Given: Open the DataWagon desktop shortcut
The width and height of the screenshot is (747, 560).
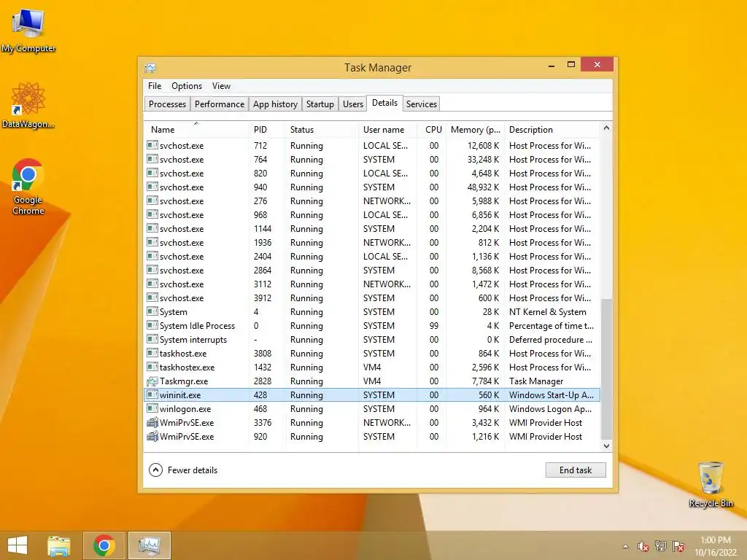Looking at the screenshot, I should tap(28, 106).
